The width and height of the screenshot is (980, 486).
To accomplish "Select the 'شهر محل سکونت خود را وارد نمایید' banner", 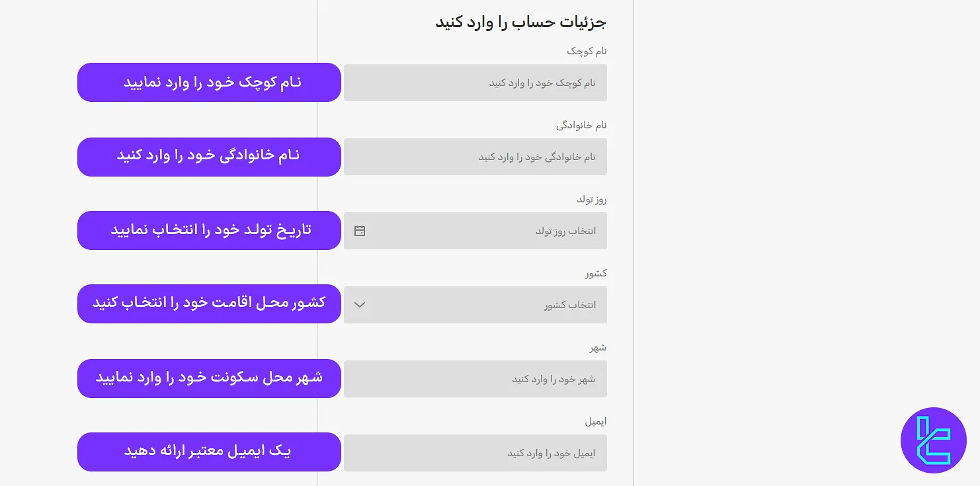I will [x=209, y=378].
